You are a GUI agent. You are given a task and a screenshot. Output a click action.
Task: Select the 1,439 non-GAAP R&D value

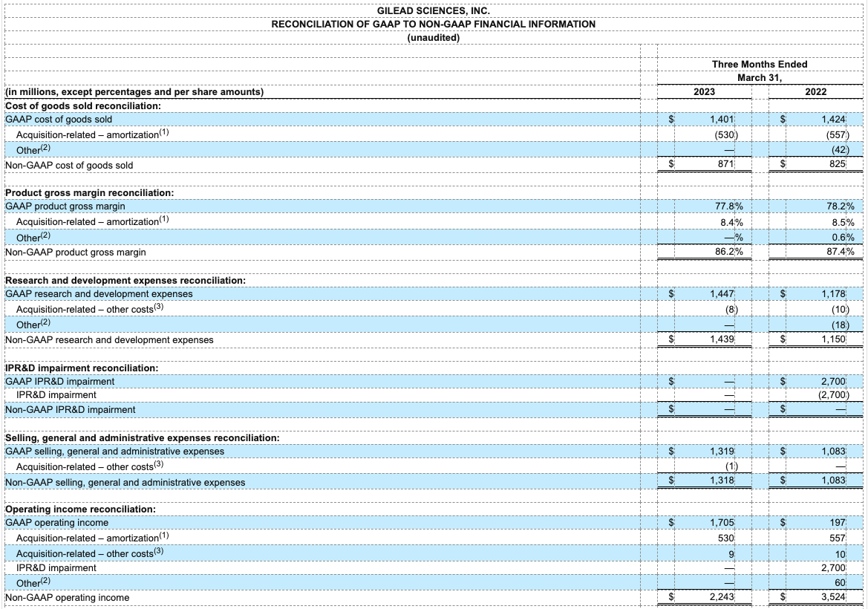(x=722, y=339)
